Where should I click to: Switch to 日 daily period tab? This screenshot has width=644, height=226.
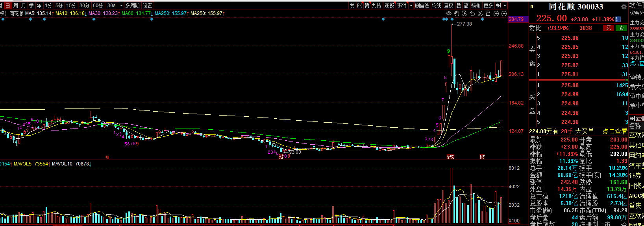(7, 6)
